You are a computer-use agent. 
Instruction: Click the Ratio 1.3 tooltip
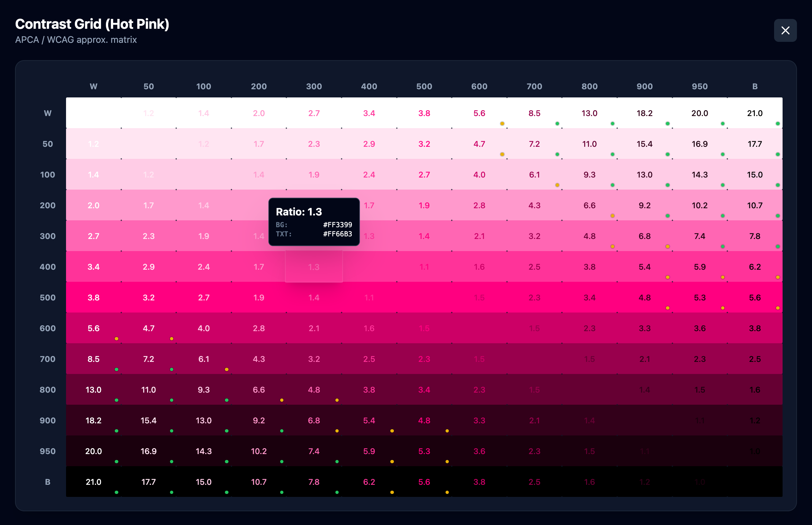(313, 222)
